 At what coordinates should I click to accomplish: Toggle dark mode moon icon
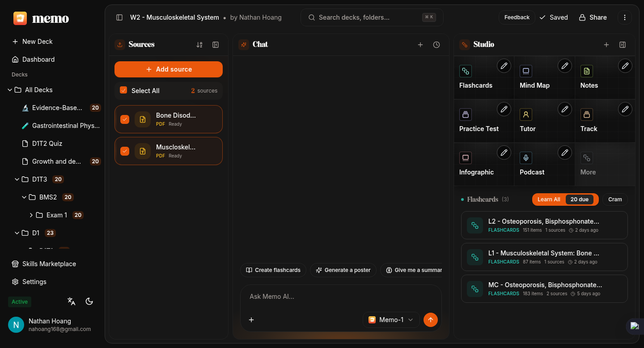click(x=89, y=301)
